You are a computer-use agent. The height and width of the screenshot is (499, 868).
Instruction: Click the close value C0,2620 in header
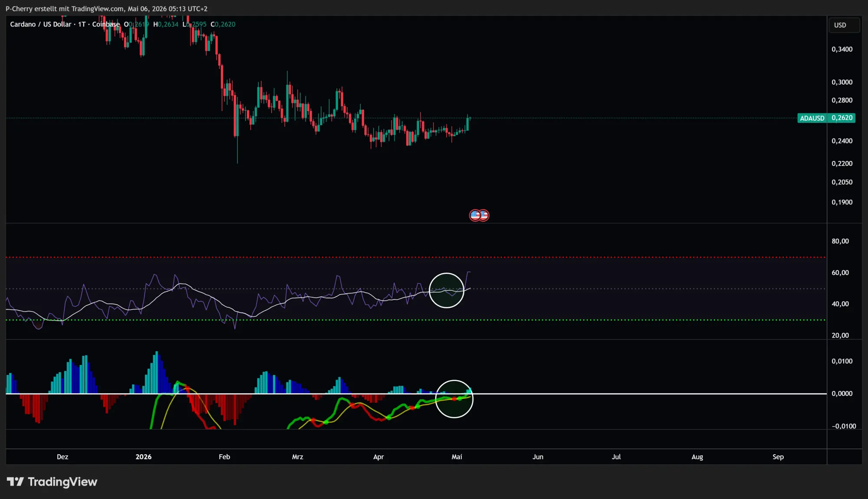(x=223, y=24)
